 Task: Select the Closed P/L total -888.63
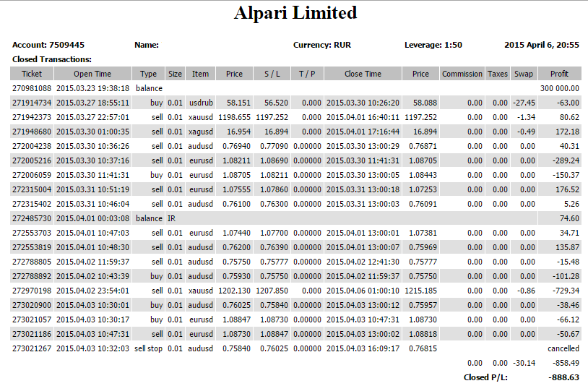click(563, 377)
